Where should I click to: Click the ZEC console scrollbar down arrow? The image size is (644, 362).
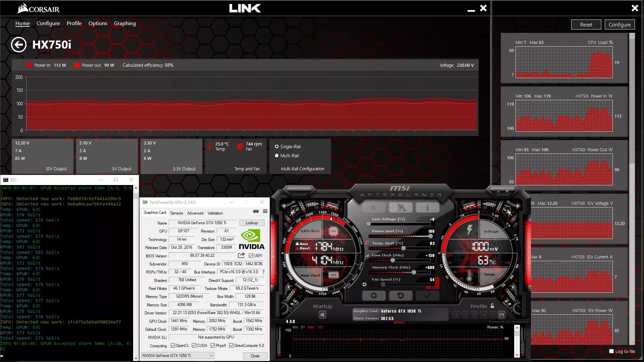coord(136,358)
